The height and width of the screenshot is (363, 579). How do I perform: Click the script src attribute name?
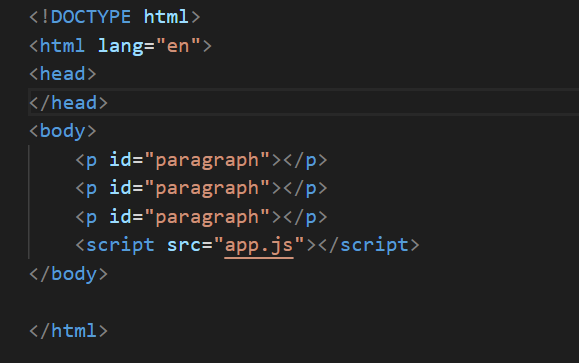click(x=184, y=246)
